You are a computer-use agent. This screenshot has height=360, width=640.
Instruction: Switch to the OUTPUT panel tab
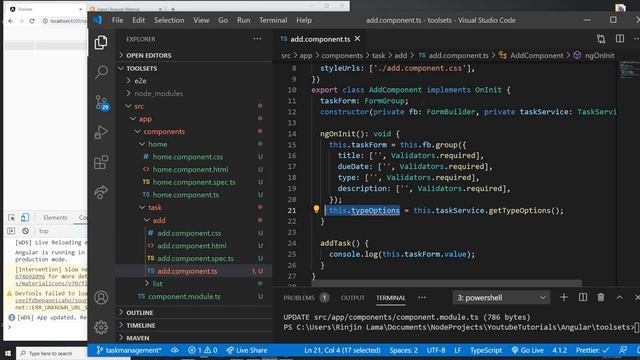353,298
